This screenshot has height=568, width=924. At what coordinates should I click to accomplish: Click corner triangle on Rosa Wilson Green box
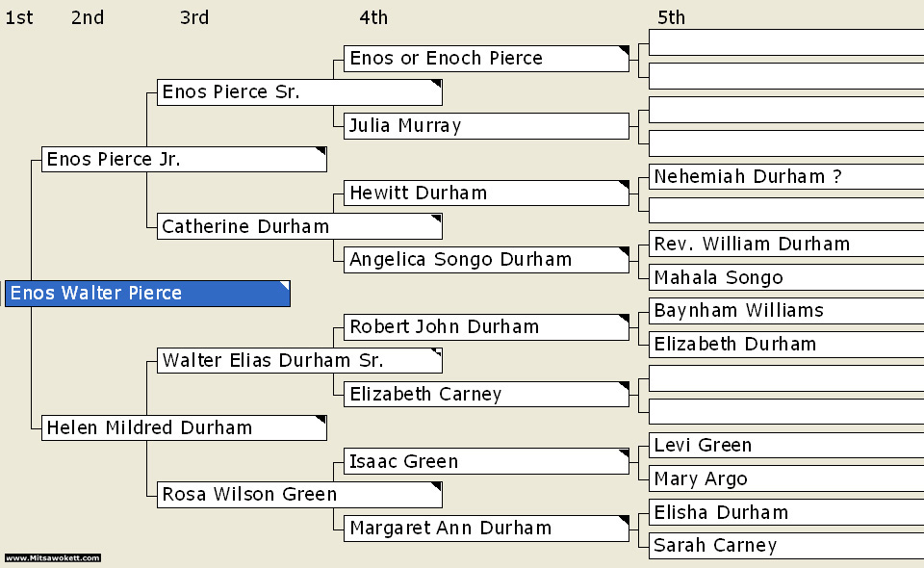437,485
